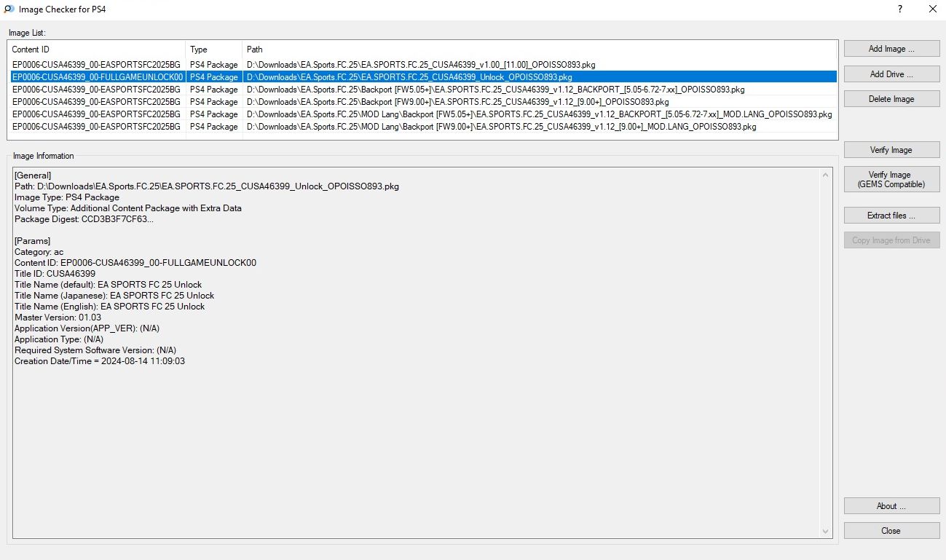Start Verify Image (GEMS Compatible)
The width and height of the screenshot is (946, 560).
pos(891,179)
